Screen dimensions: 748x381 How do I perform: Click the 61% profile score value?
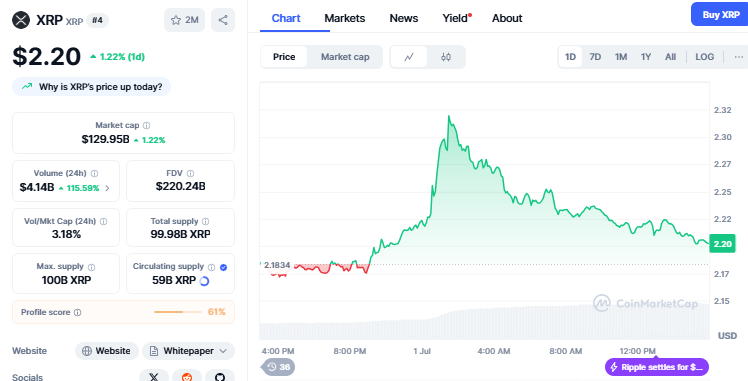point(217,312)
